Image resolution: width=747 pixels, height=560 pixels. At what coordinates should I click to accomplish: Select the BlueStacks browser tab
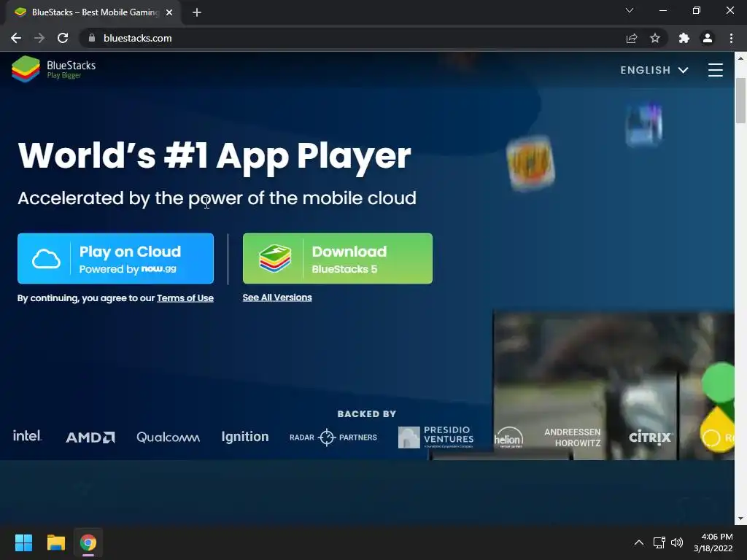(93, 12)
